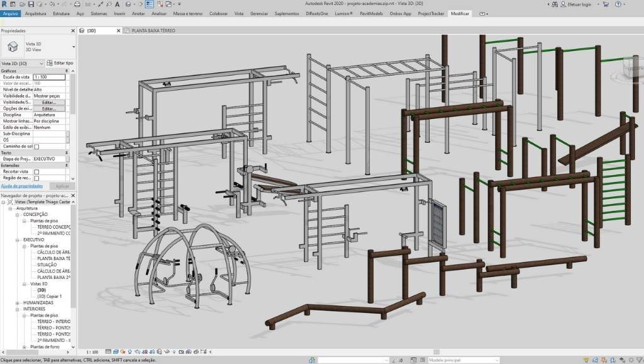The image size is (644, 364).
Task: Expand the HUMANIZADAS tree node
Action: (18, 302)
